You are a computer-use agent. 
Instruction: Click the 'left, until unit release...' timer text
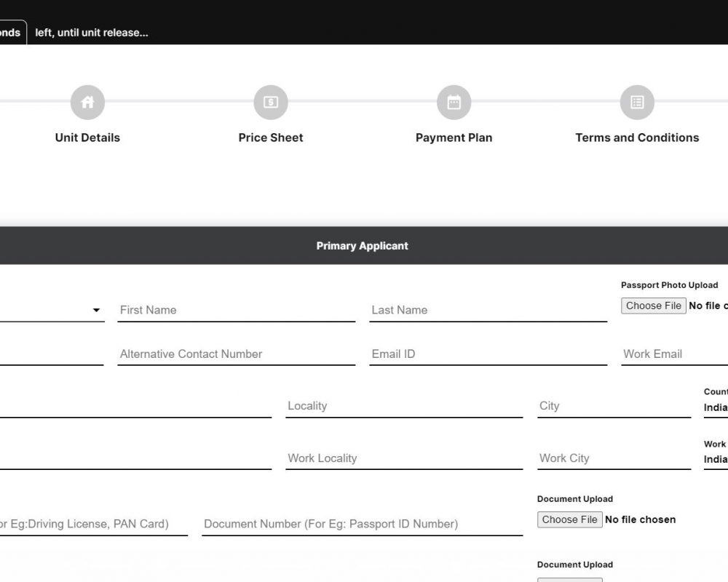pos(92,33)
